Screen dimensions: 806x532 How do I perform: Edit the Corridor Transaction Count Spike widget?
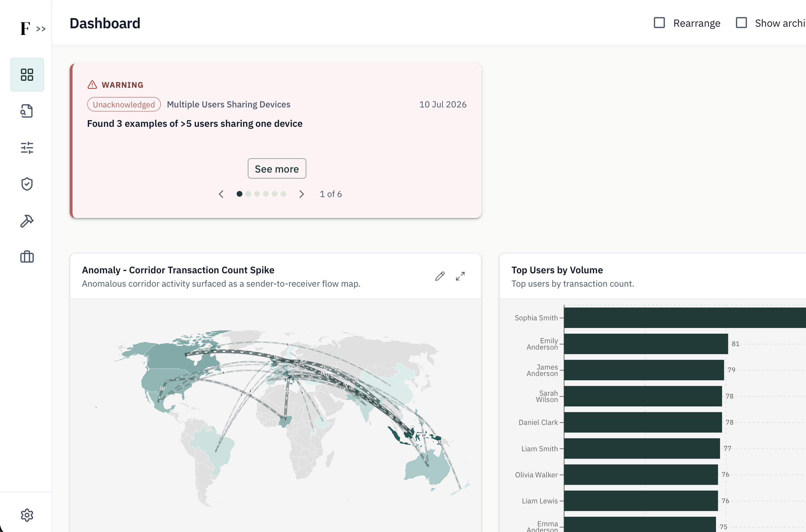tap(440, 276)
